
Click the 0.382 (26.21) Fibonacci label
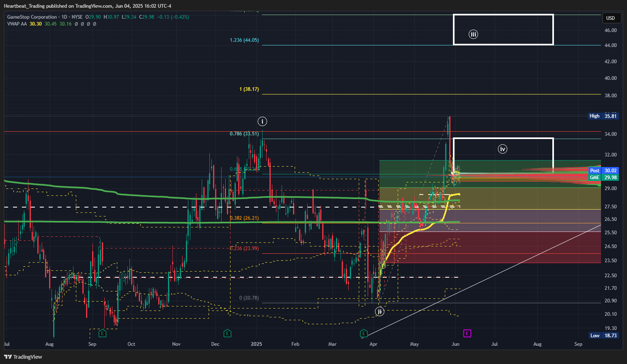[x=244, y=218]
